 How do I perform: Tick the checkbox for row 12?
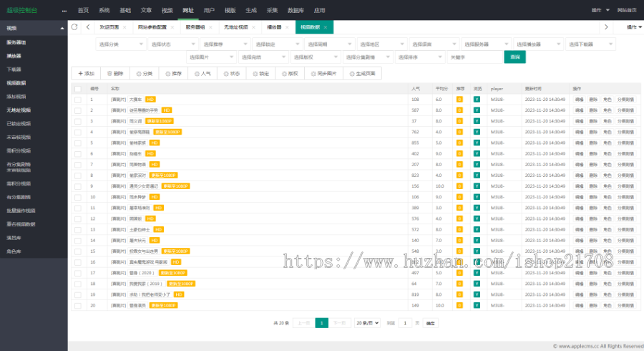(78, 218)
